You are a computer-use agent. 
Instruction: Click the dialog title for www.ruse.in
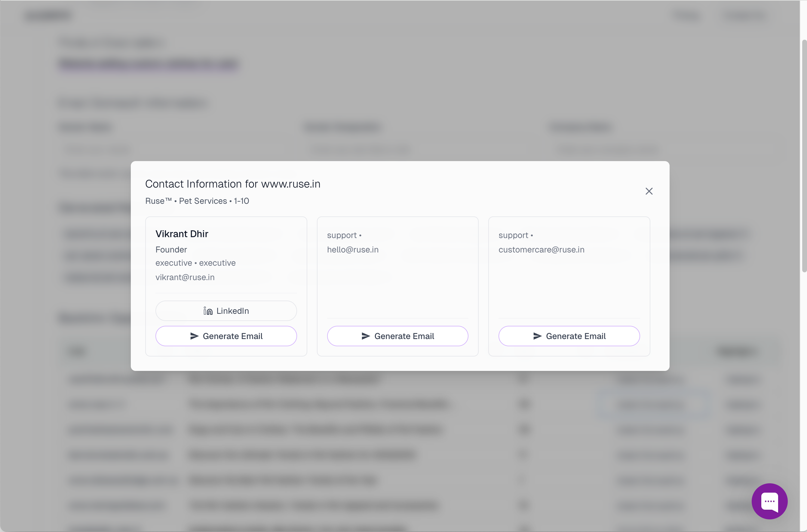[x=233, y=184]
